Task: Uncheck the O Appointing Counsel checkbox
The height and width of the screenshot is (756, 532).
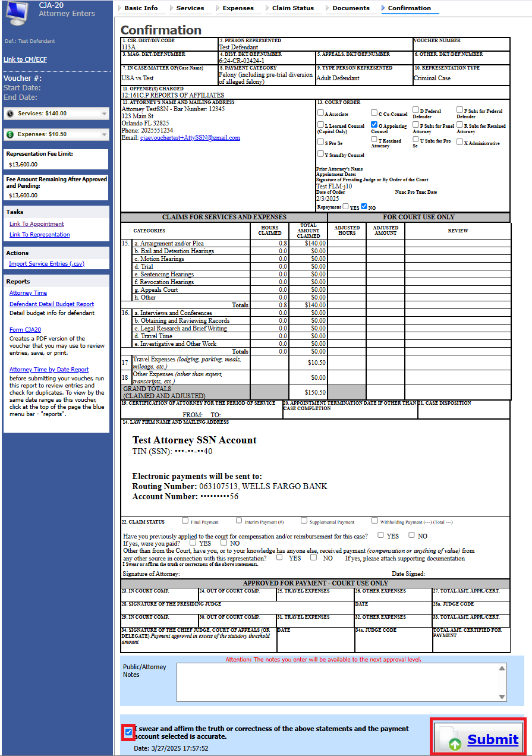Action: [x=374, y=124]
